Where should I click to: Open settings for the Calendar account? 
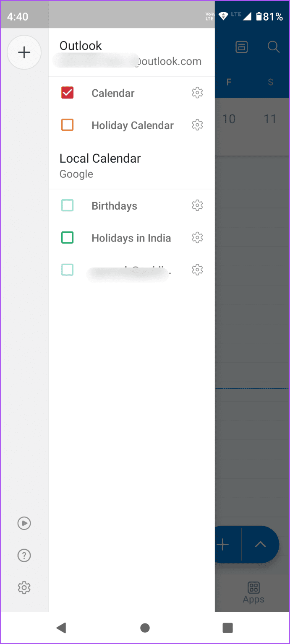point(197,93)
